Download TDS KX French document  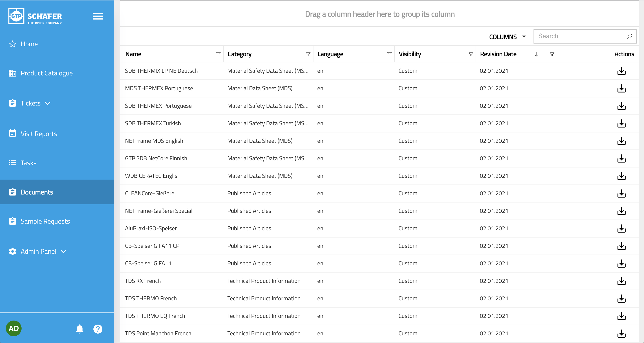[x=621, y=281]
